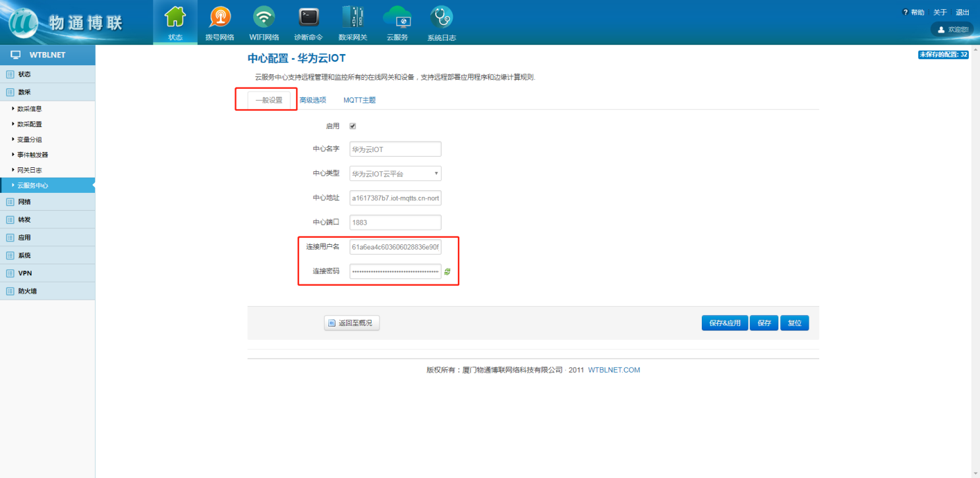Switch to the 高级选项 tab
This screenshot has height=478, width=980.
click(312, 100)
